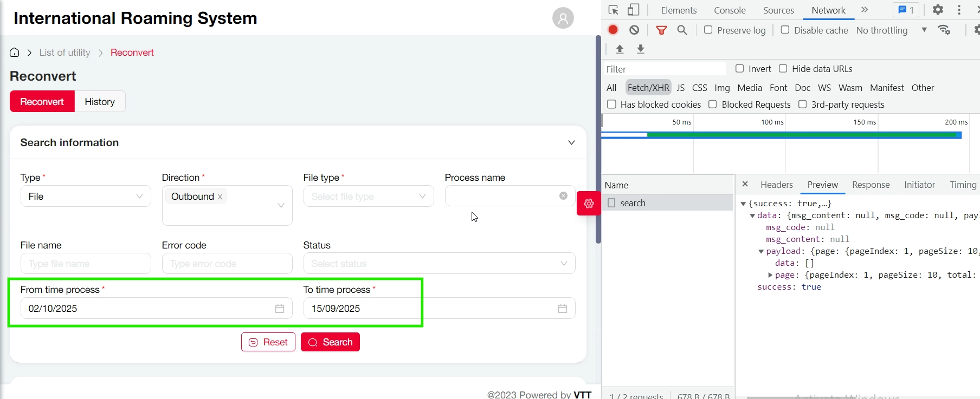Image resolution: width=980 pixels, height=399 pixels.
Task: Open the user profile avatar
Action: [x=563, y=18]
